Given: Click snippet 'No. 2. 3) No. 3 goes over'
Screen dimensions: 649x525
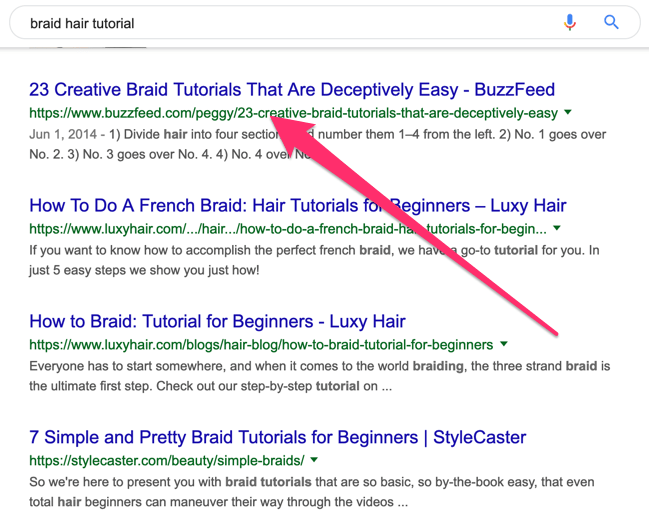Looking at the screenshot, I should [102, 154].
